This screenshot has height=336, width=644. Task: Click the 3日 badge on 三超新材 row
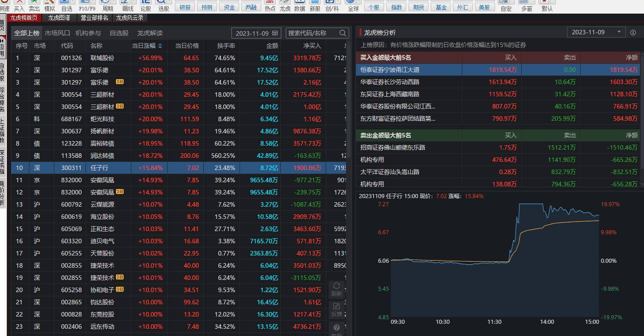click(120, 106)
